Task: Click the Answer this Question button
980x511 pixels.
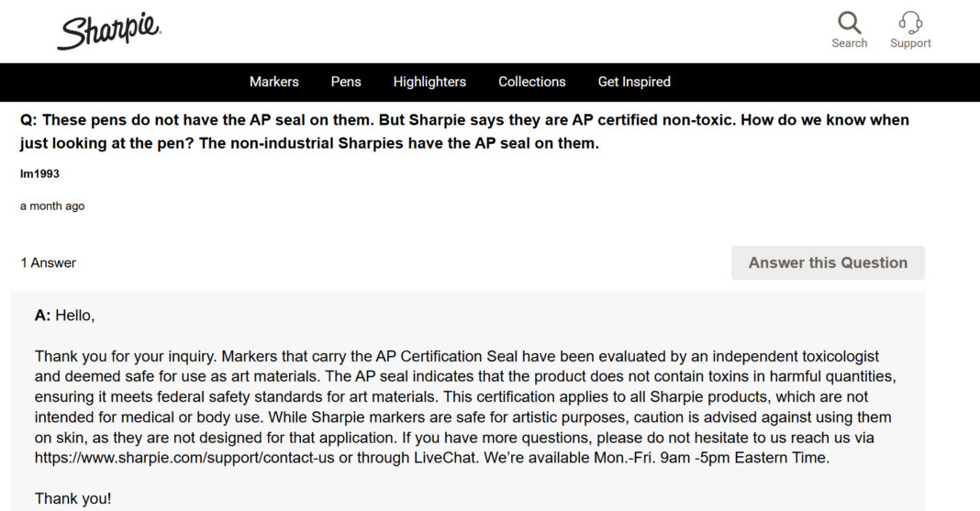Action: click(x=828, y=263)
